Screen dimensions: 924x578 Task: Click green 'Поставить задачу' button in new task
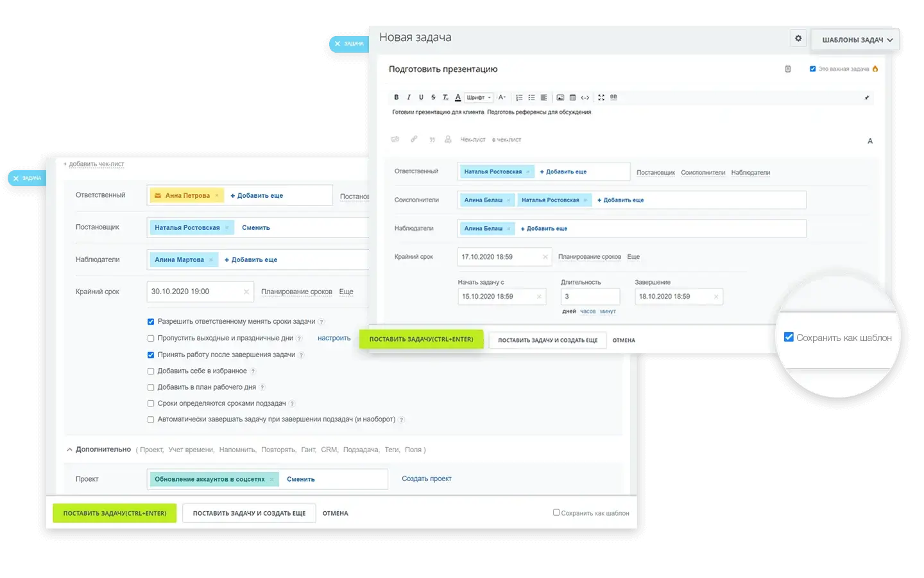pyautogui.click(x=421, y=340)
